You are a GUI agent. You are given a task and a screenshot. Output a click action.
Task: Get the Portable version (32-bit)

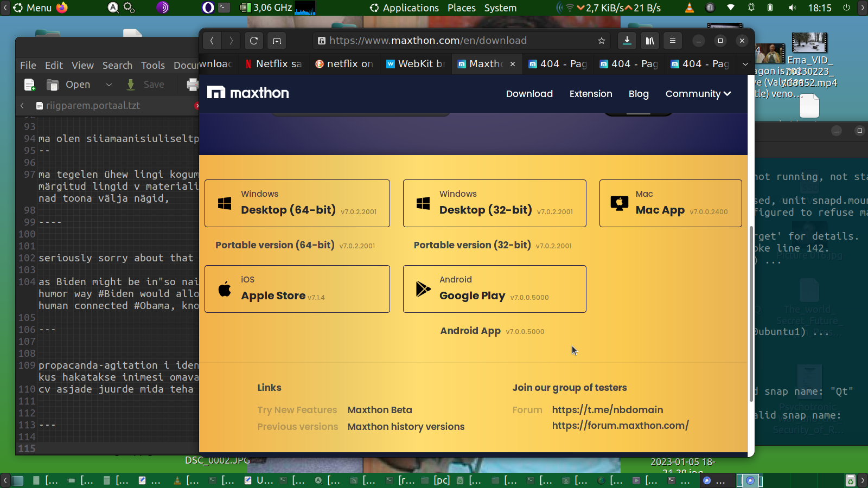point(493,245)
